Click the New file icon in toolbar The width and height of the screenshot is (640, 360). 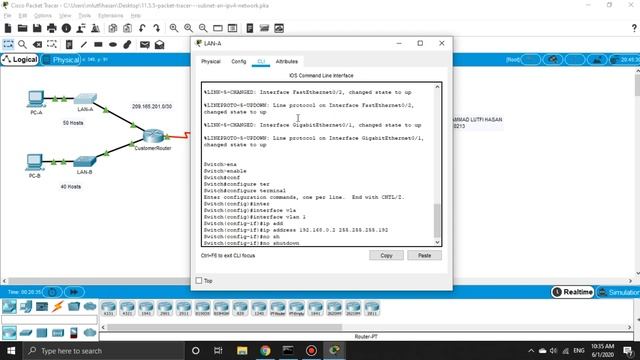tap(8, 28)
